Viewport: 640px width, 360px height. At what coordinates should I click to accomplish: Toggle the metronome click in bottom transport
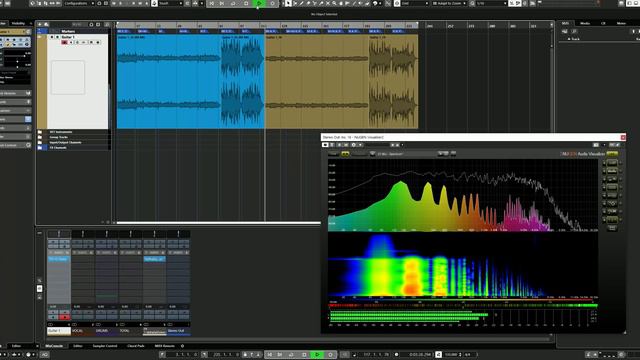point(438,355)
